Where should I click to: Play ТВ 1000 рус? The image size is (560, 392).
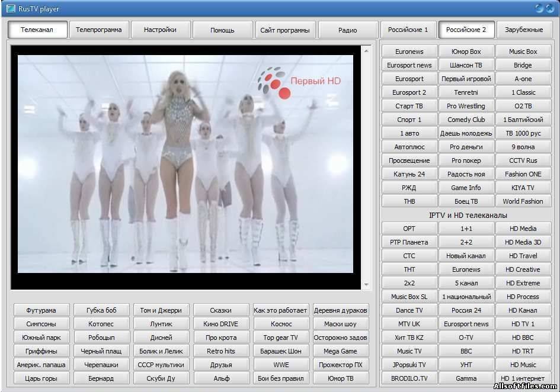tap(523, 133)
